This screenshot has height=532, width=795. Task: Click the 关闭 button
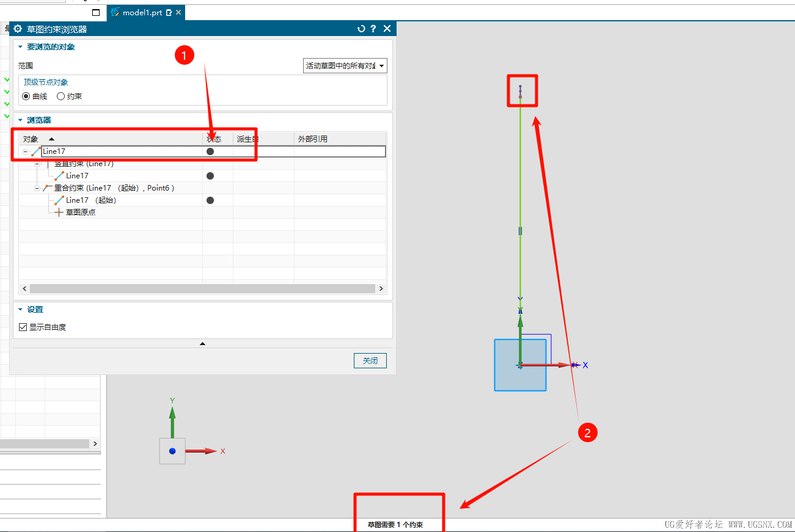click(x=370, y=361)
